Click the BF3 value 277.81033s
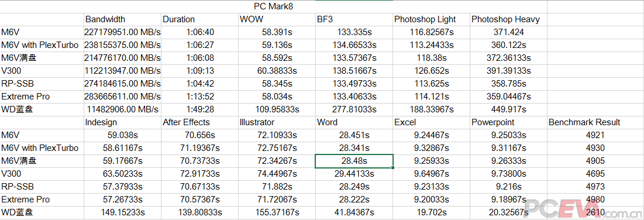644x220 pixels. [354, 109]
